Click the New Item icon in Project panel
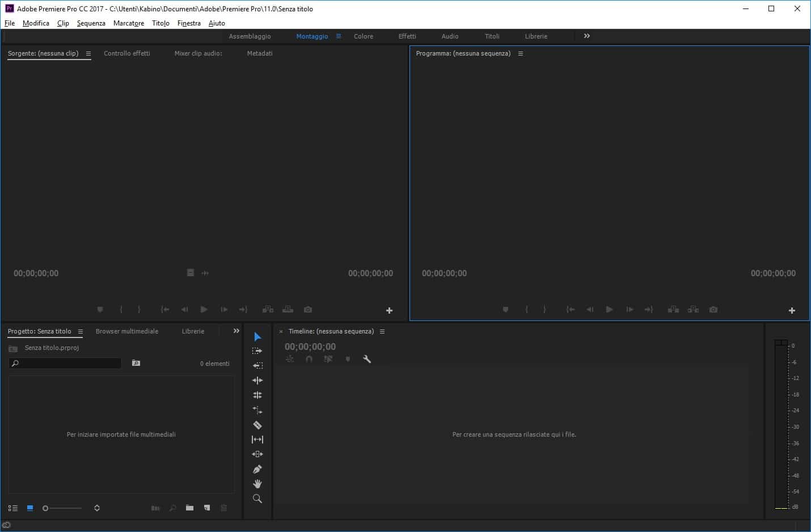Screen dimensions: 811x532 point(207,508)
